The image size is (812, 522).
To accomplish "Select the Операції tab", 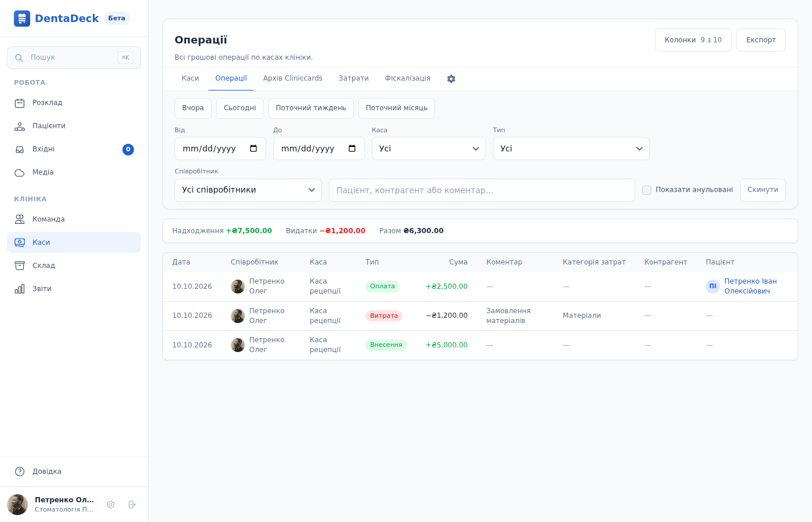I will coord(231,79).
